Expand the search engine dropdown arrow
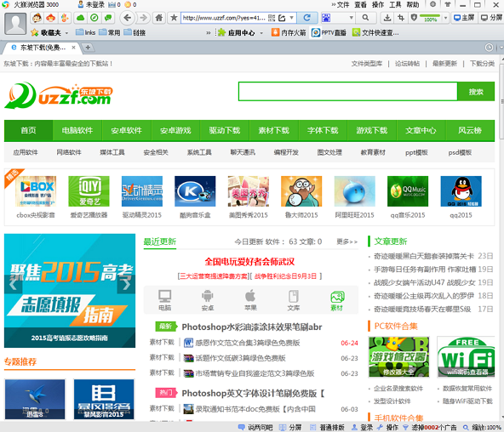The image size is (504, 432). click(352, 18)
